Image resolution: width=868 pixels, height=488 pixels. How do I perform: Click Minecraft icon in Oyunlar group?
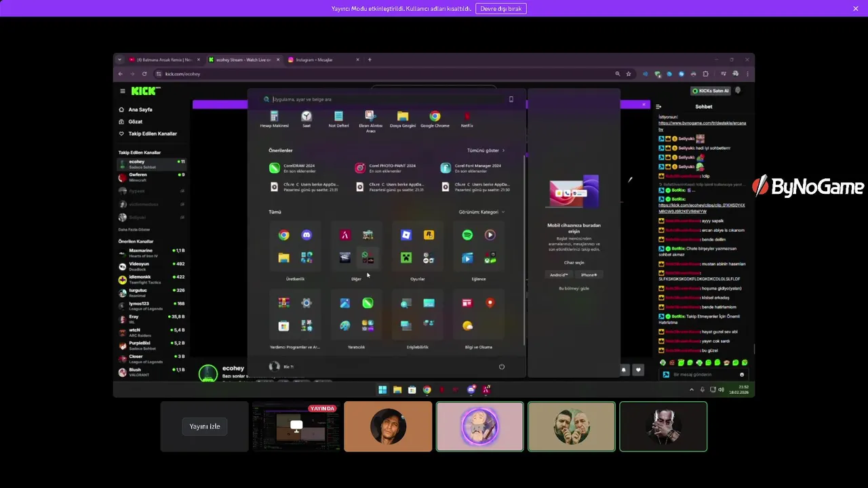pyautogui.click(x=406, y=258)
